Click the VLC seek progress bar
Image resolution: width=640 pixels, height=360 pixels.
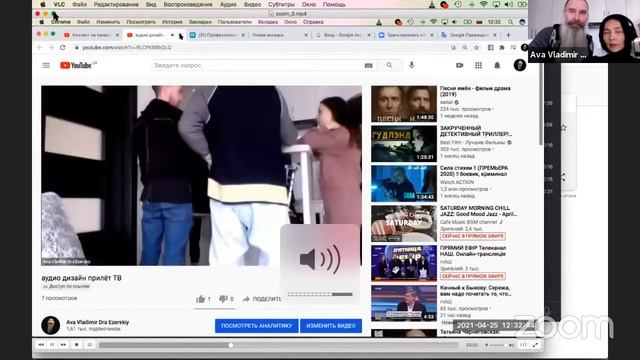tap(278, 345)
